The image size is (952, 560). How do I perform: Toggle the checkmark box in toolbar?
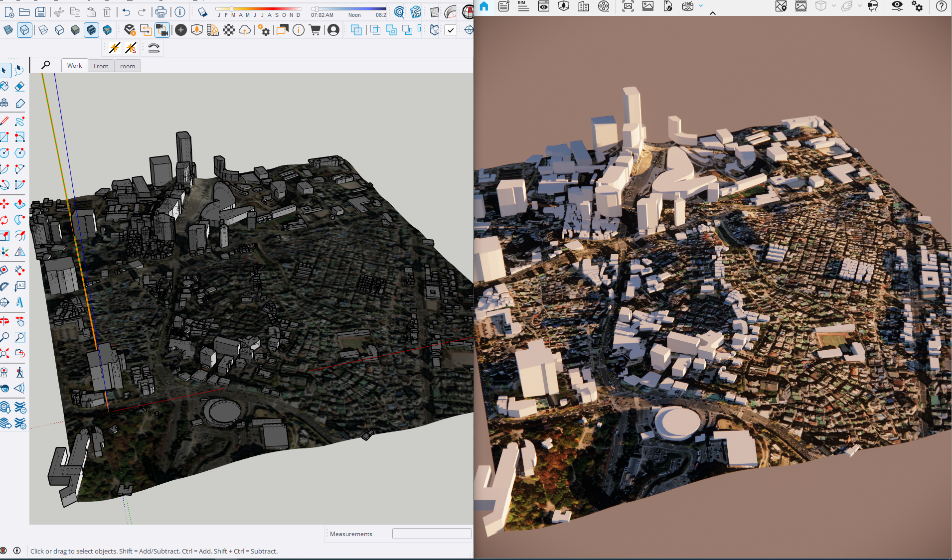coord(450,30)
